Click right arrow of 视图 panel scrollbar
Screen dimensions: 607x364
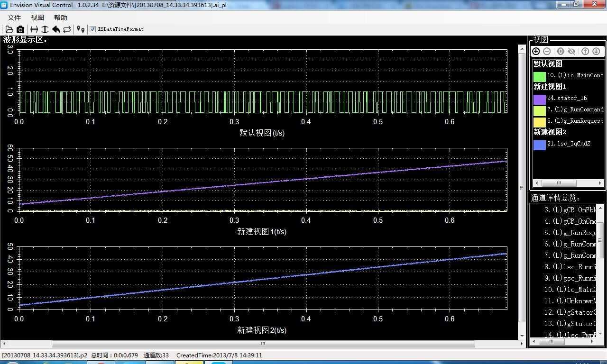coord(600,183)
